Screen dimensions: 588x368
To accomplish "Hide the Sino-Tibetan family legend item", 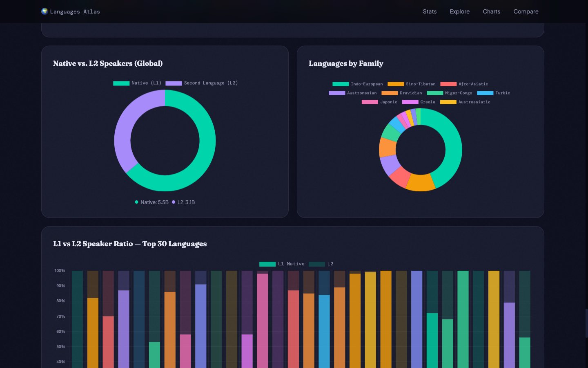I will [x=412, y=84].
